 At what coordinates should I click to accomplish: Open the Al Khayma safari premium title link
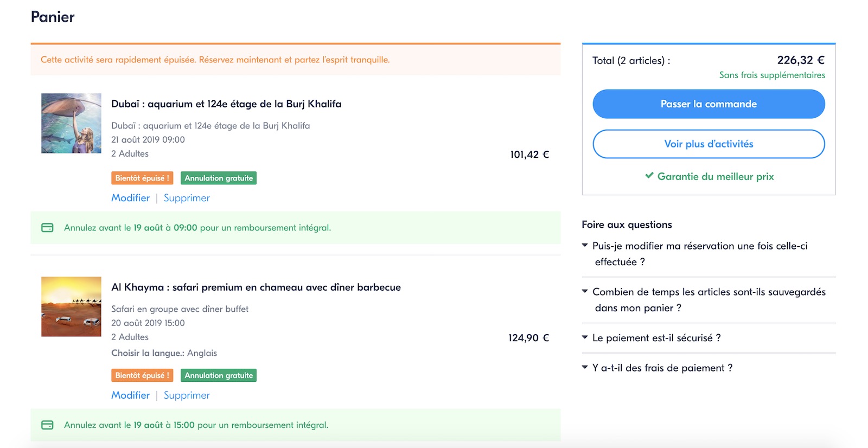pos(256,287)
